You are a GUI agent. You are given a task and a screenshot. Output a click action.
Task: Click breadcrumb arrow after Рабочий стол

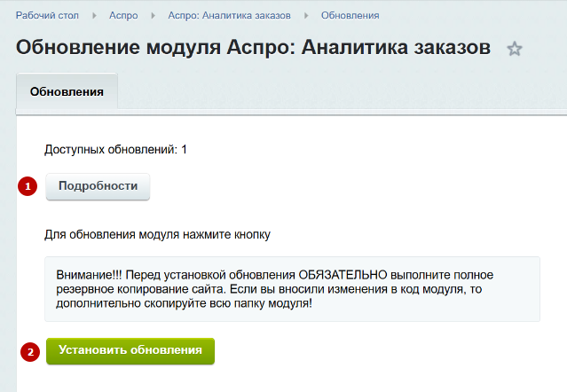click(94, 16)
